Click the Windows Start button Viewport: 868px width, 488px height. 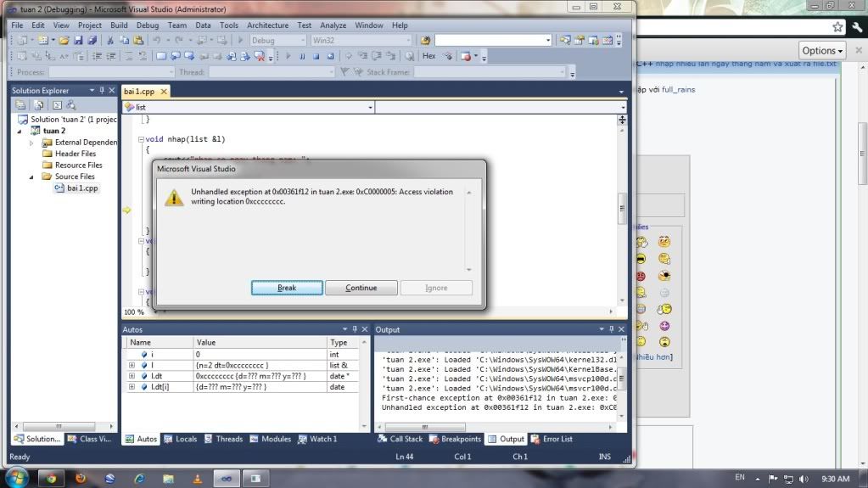(x=17, y=478)
